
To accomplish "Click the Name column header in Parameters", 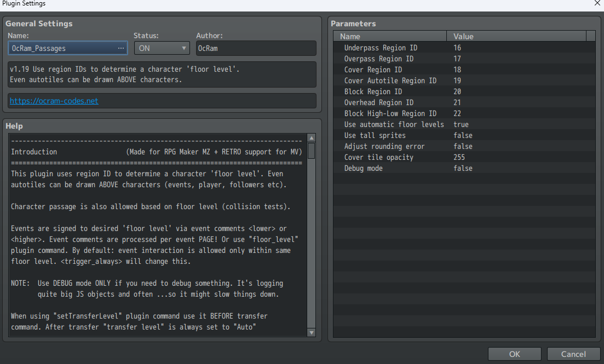I will tap(390, 36).
